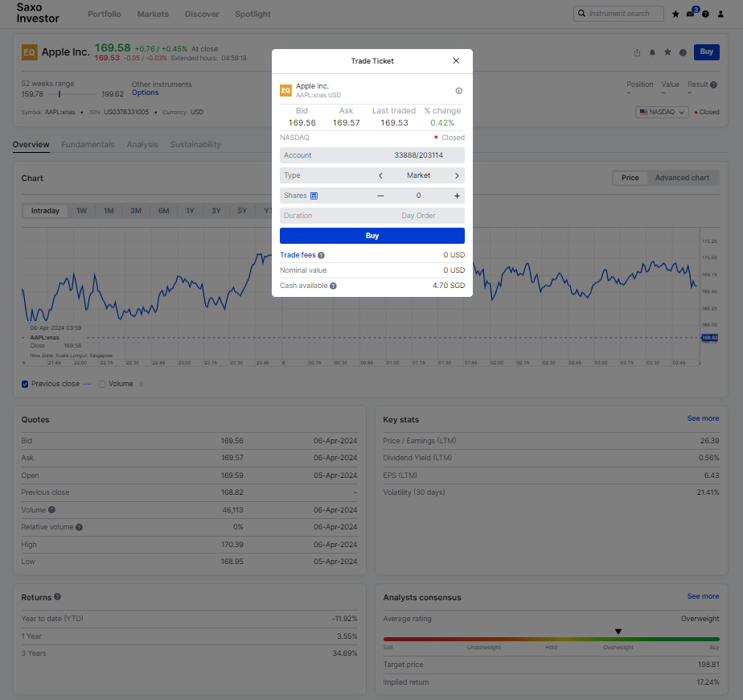Switch order type with left chevron
The width and height of the screenshot is (743, 700).
(380, 175)
